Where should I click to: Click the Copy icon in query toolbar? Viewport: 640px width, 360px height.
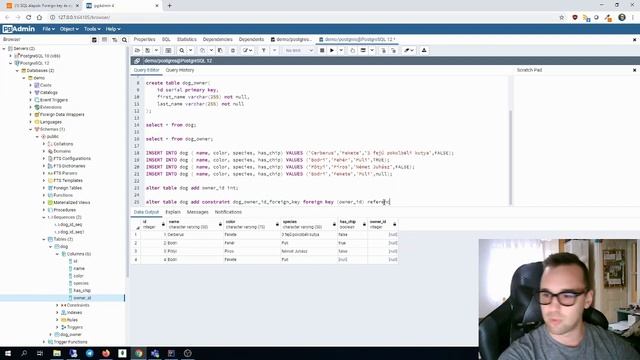(x=202, y=50)
